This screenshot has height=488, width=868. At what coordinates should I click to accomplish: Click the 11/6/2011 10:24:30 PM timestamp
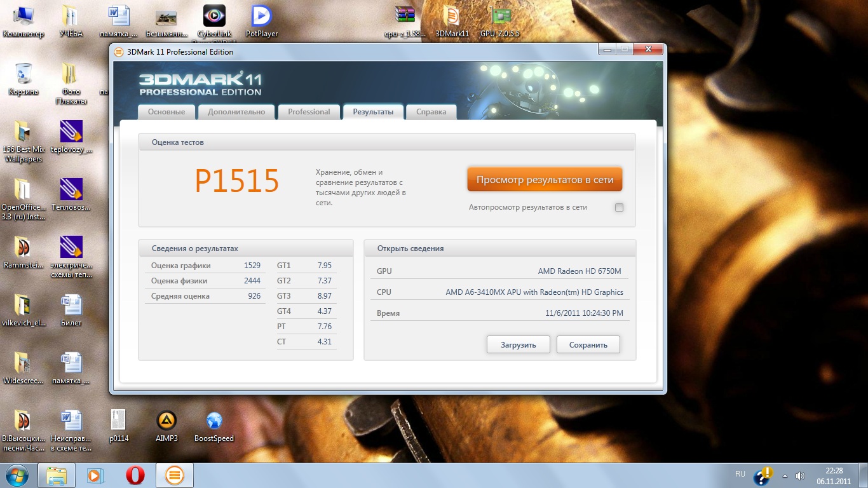(x=584, y=313)
